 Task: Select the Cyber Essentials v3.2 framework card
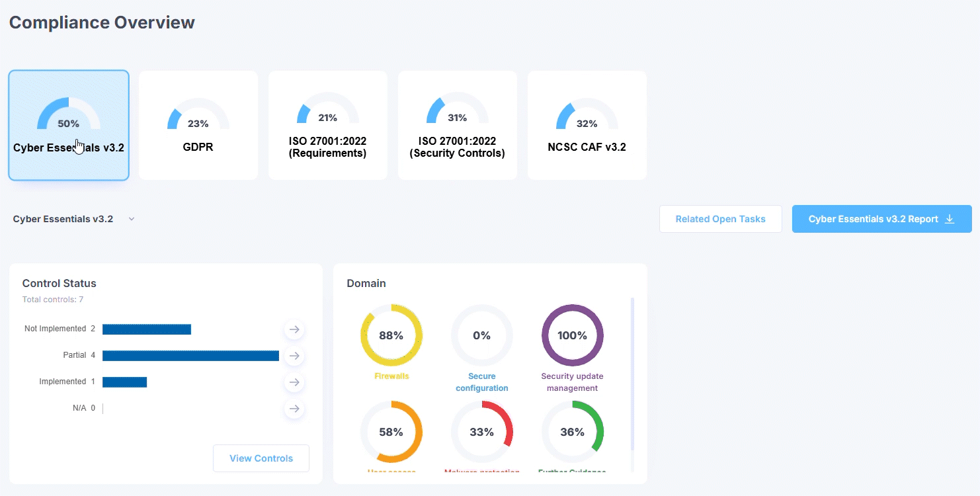[69, 125]
